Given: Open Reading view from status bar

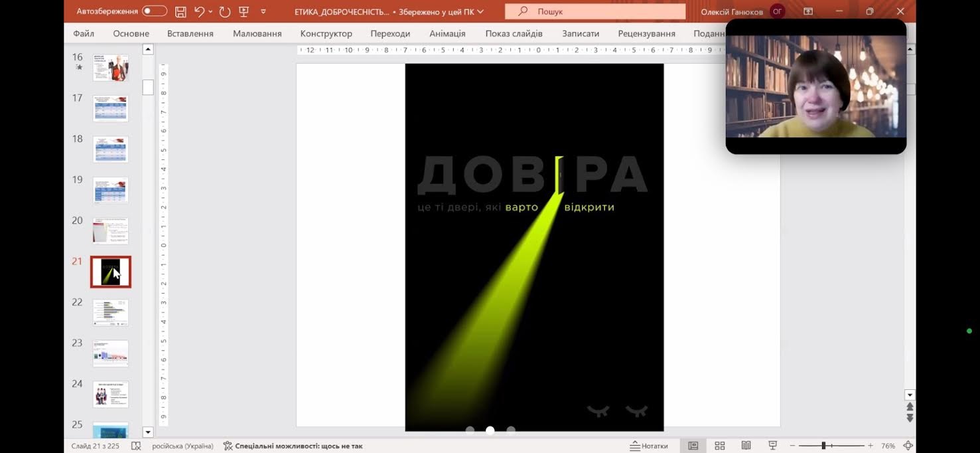Looking at the screenshot, I should pyautogui.click(x=746, y=446).
